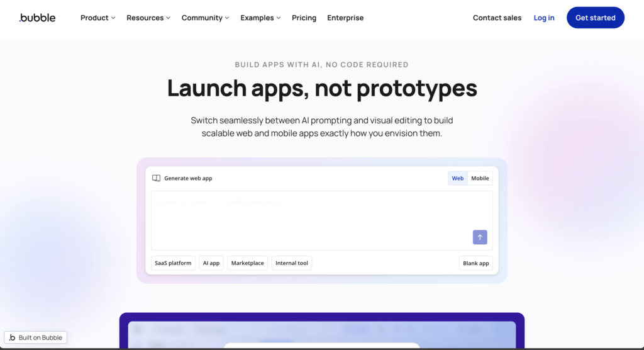The image size is (644, 350).
Task: Open the Enterprise nav item
Action: point(345,18)
